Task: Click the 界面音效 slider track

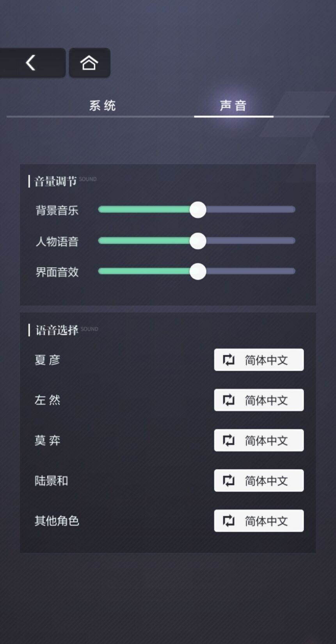Action: (x=196, y=271)
